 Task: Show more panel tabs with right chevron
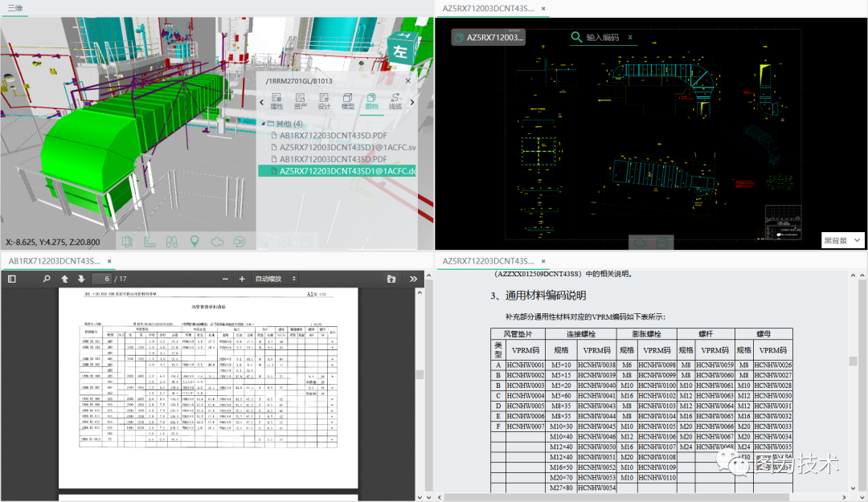[x=411, y=102]
